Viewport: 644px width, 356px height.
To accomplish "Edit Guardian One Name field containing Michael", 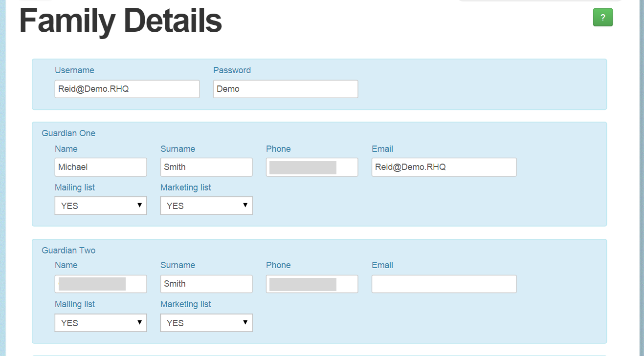I will (x=101, y=167).
